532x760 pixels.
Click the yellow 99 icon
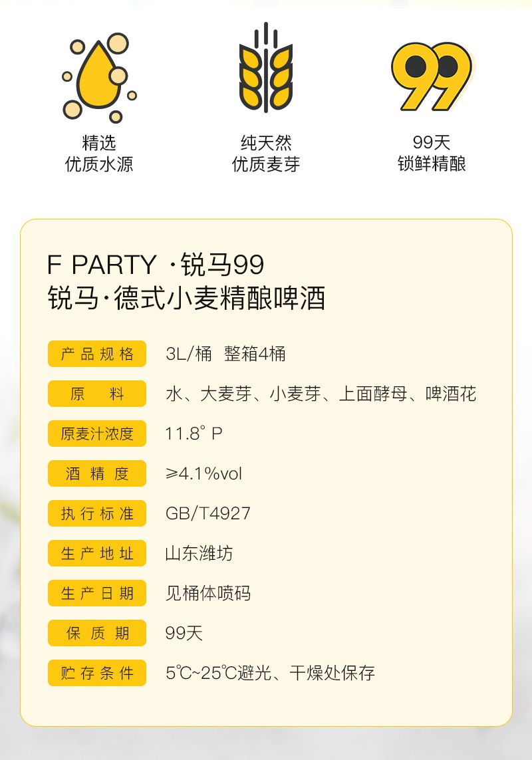(x=431, y=75)
